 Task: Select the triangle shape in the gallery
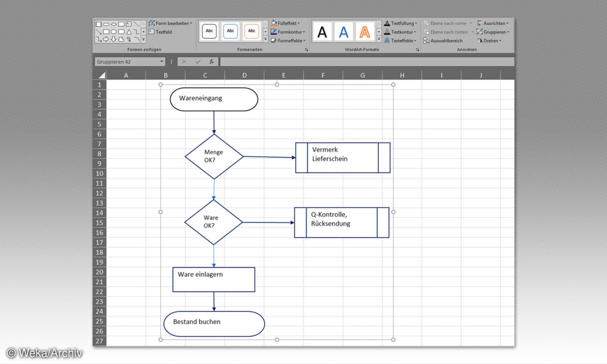point(129,32)
